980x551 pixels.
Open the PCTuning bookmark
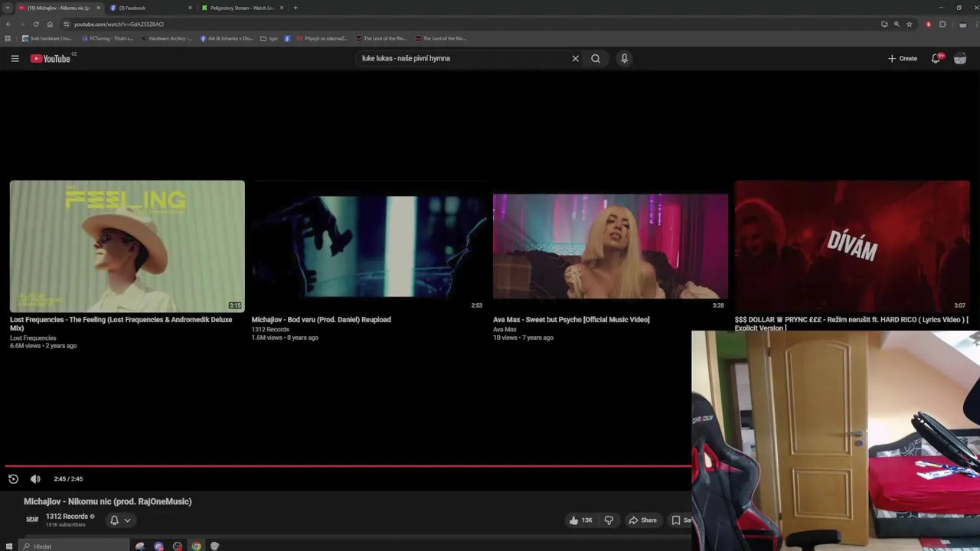tap(108, 38)
